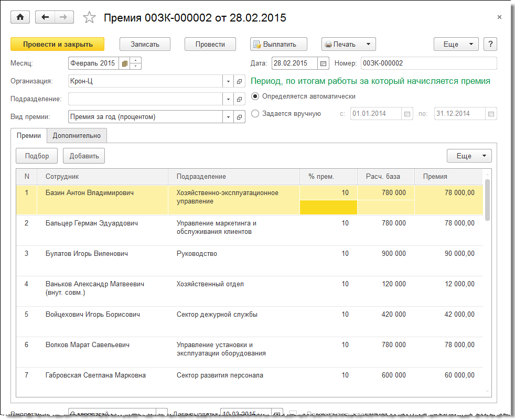515x420 pixels.
Task: Select 'Задается вручную' radio option
Action: tap(255, 113)
